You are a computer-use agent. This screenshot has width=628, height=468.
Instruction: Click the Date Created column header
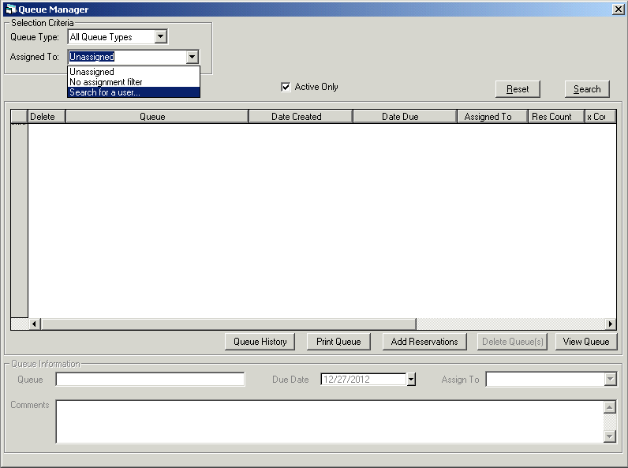[300, 116]
